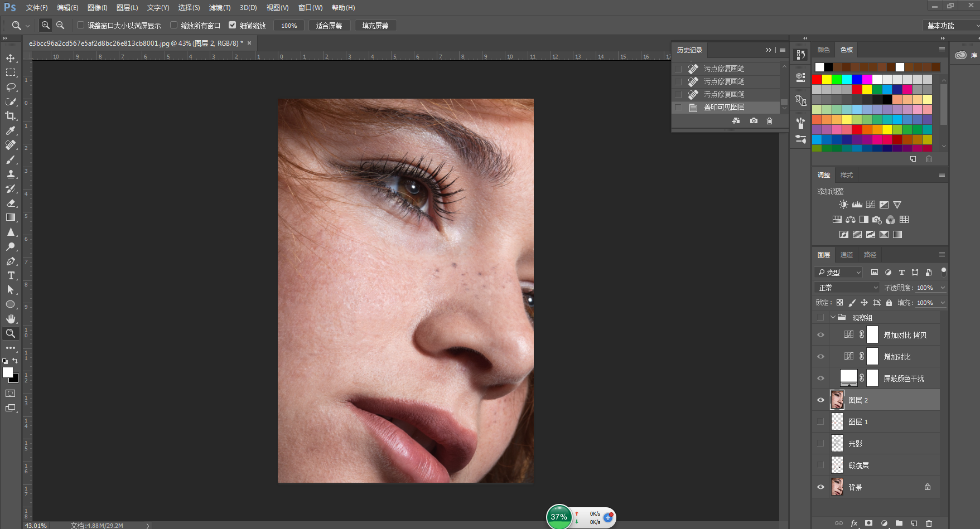Add Brightness/Contrast adjustment sun icon
This screenshot has width=980, height=529.
[843, 205]
